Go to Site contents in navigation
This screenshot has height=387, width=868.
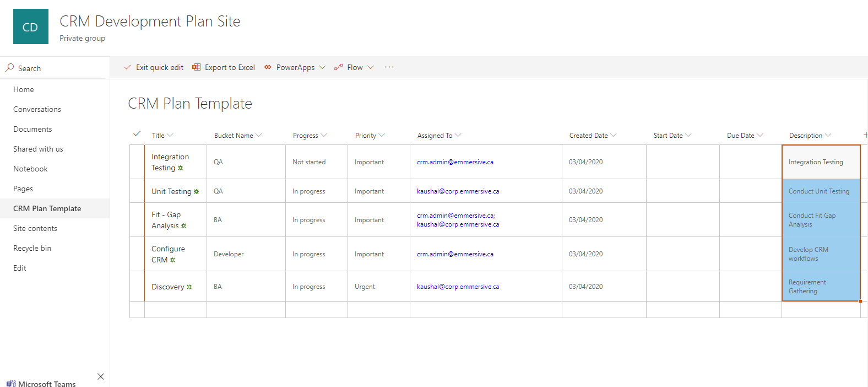pyautogui.click(x=35, y=228)
